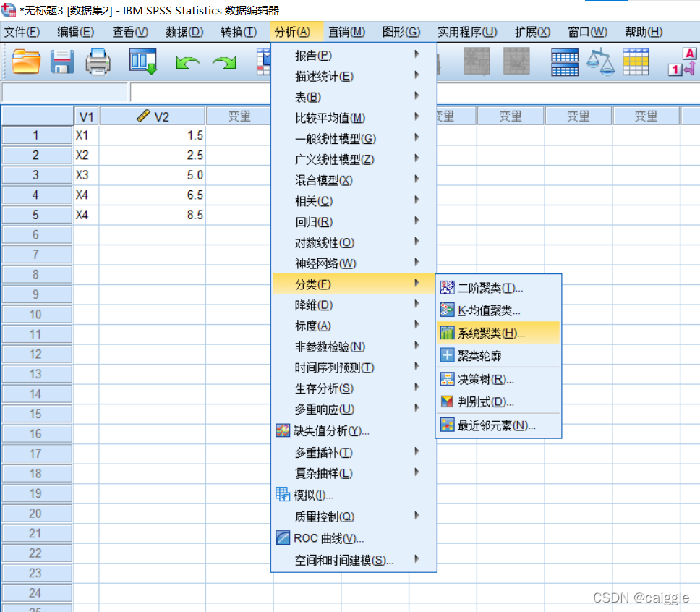Expand the 相关(C) submenu

(x=354, y=201)
